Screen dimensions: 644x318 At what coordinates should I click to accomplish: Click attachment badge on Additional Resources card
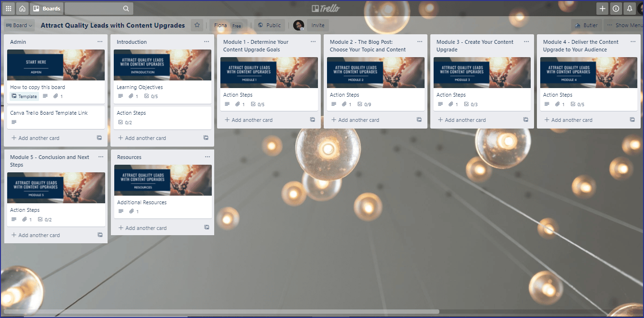134,211
